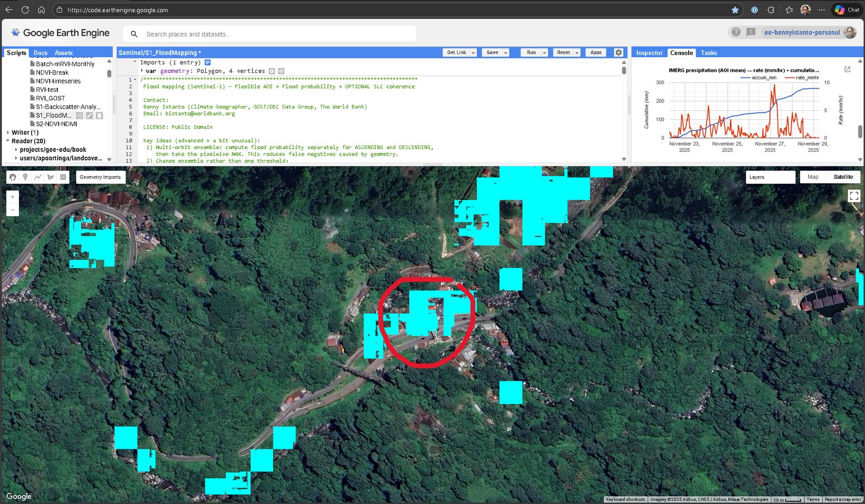Open Save options dropdown arrow
The height and width of the screenshot is (504, 865).
[x=505, y=53]
